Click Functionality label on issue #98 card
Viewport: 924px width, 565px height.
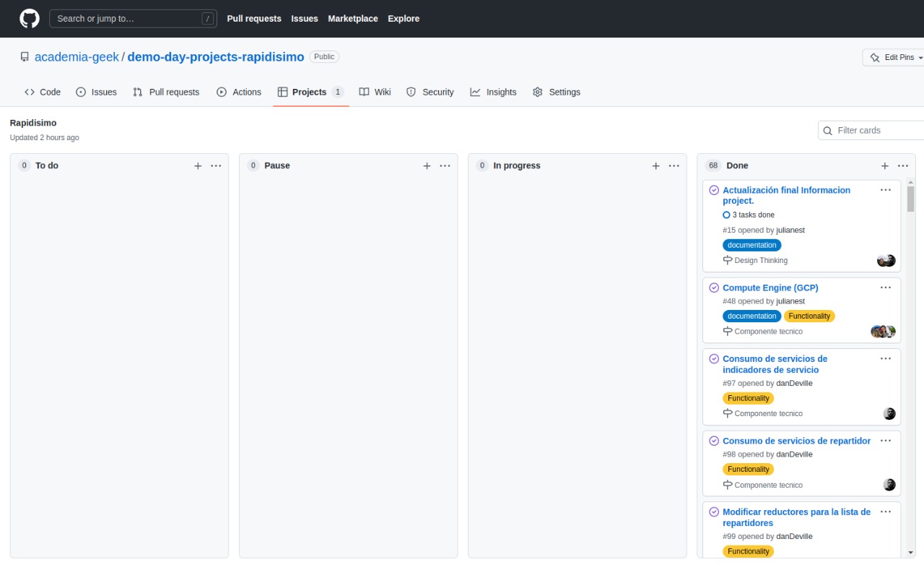click(748, 469)
